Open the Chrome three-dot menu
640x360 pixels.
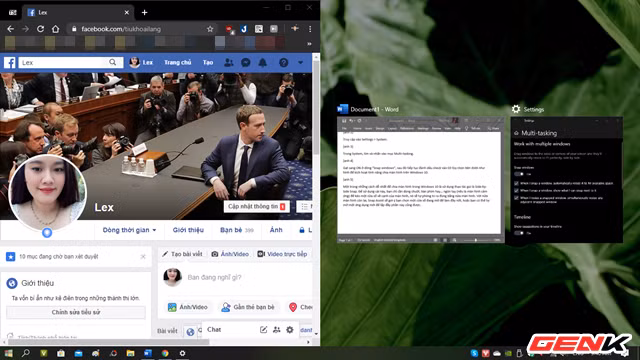click(x=310, y=29)
